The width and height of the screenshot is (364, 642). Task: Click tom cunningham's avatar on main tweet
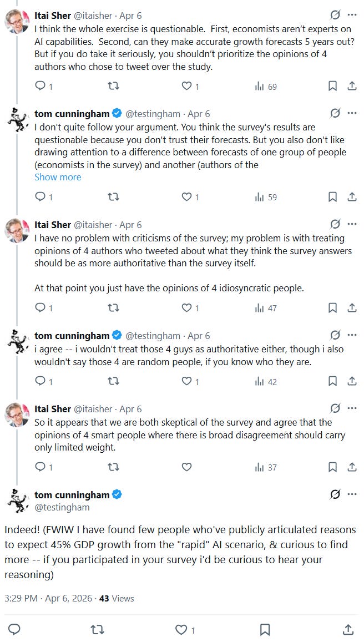click(17, 501)
